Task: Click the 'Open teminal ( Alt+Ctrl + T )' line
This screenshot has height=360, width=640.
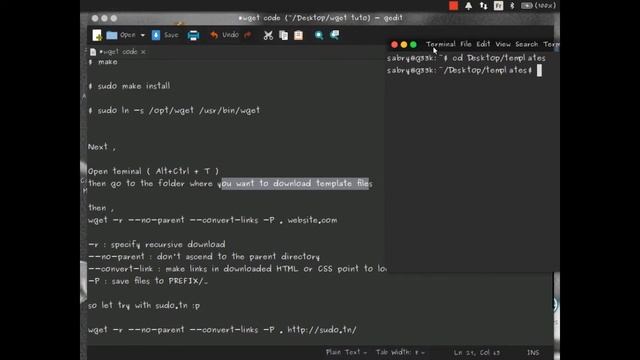Action: 153,171
